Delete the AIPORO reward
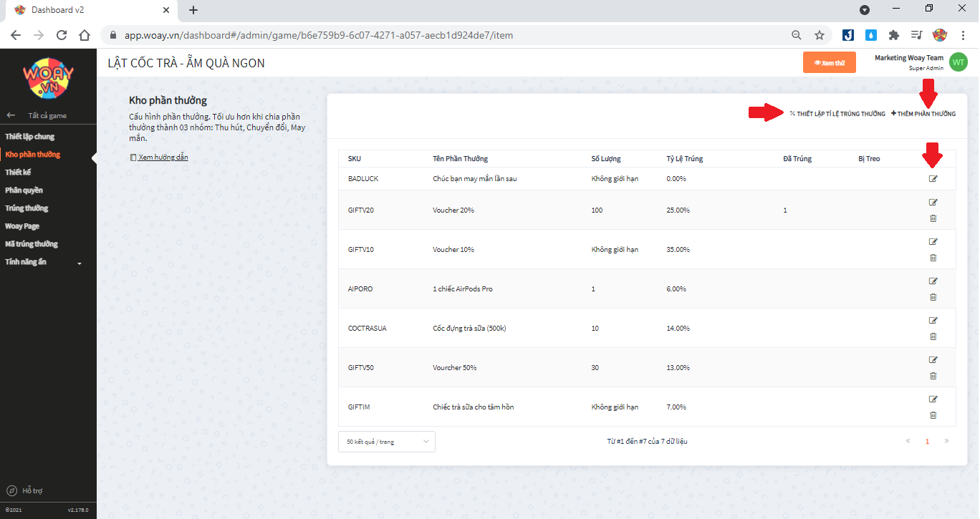Screen dimensions: 980x519 tap(933, 297)
